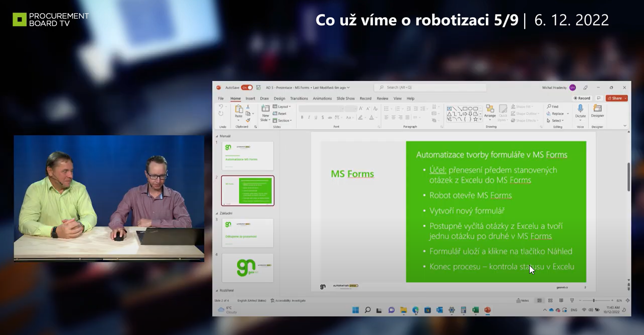Click the Undo arrow in the ribbon
644x335 pixels.
(x=221, y=107)
